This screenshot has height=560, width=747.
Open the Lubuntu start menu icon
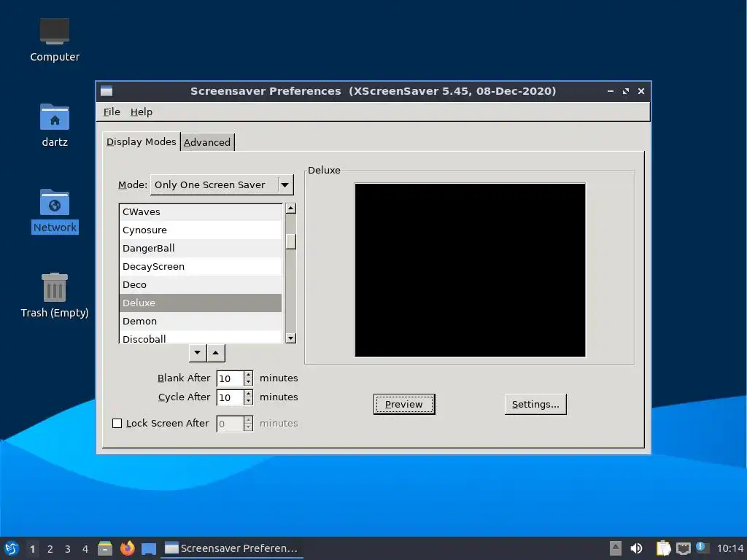[x=12, y=548]
